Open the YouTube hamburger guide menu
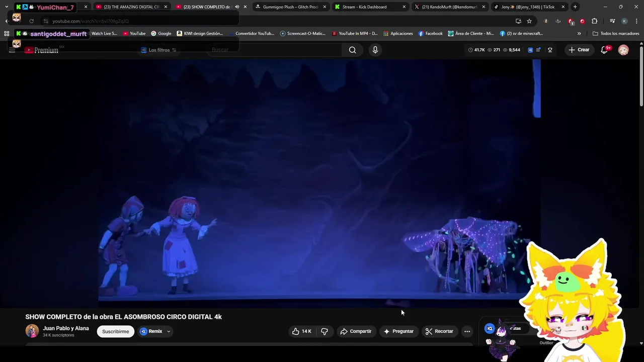The width and height of the screenshot is (644, 362). [12, 50]
